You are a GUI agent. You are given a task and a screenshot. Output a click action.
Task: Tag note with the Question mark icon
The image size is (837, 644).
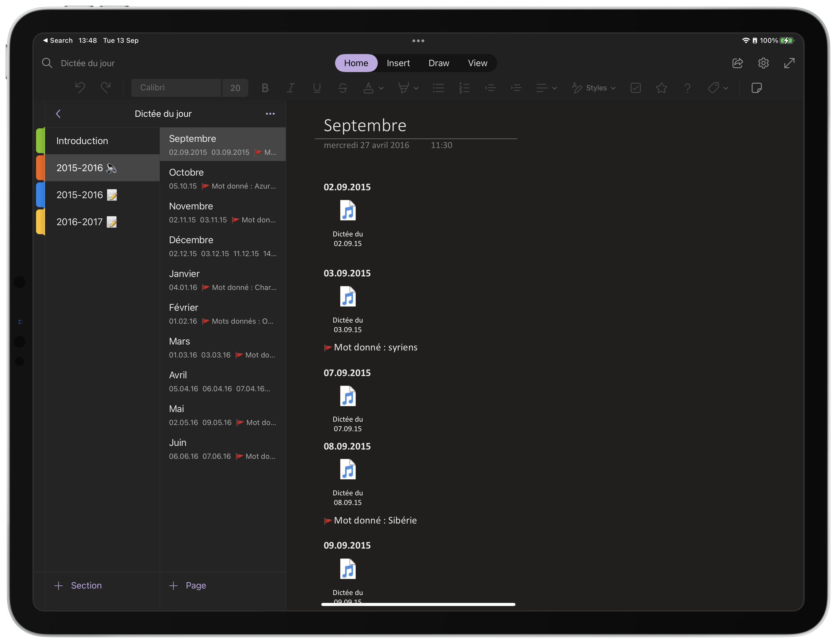[688, 88]
